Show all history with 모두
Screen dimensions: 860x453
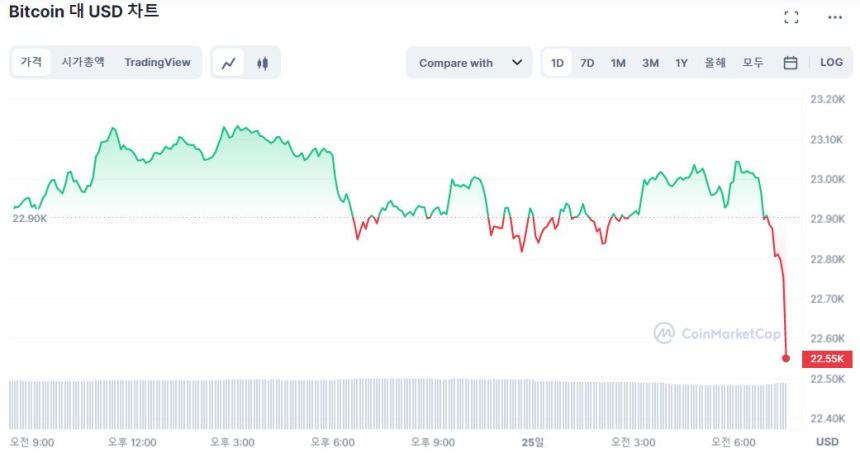coord(753,63)
